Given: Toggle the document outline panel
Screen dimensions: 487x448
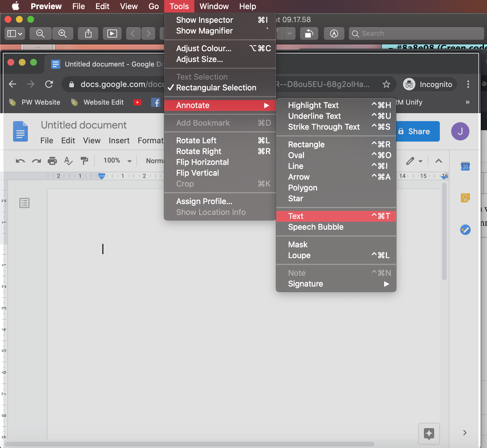Looking at the screenshot, I should pos(24,203).
